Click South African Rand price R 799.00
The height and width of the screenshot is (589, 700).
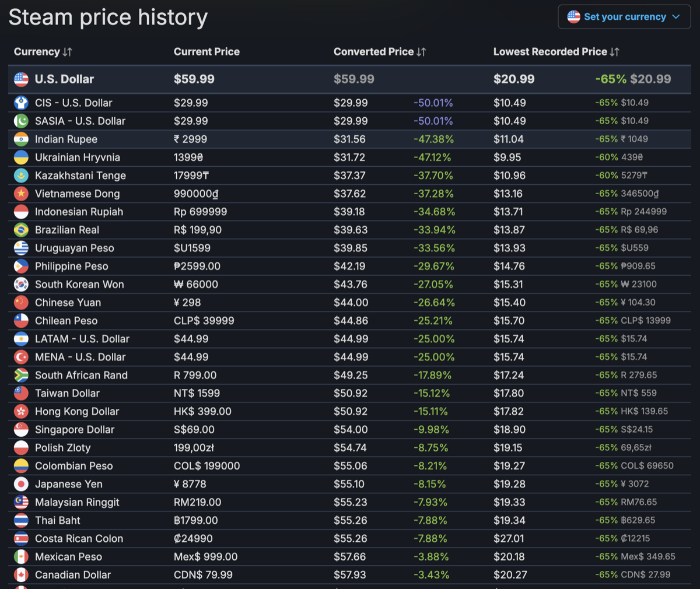pos(195,375)
